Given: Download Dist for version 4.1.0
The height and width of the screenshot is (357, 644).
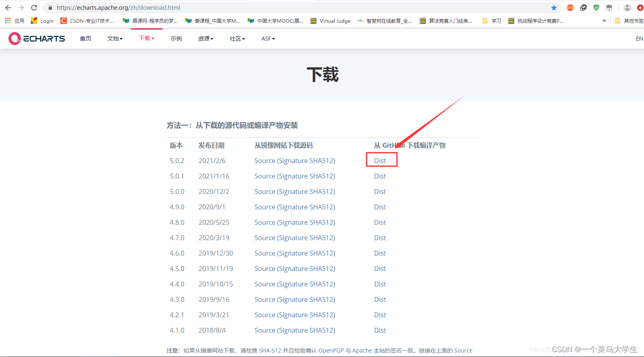Looking at the screenshot, I should pos(380,330).
